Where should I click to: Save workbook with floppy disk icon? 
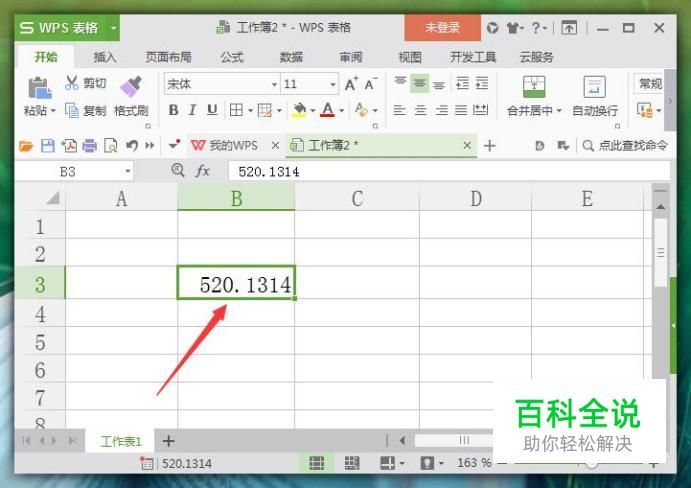48,145
